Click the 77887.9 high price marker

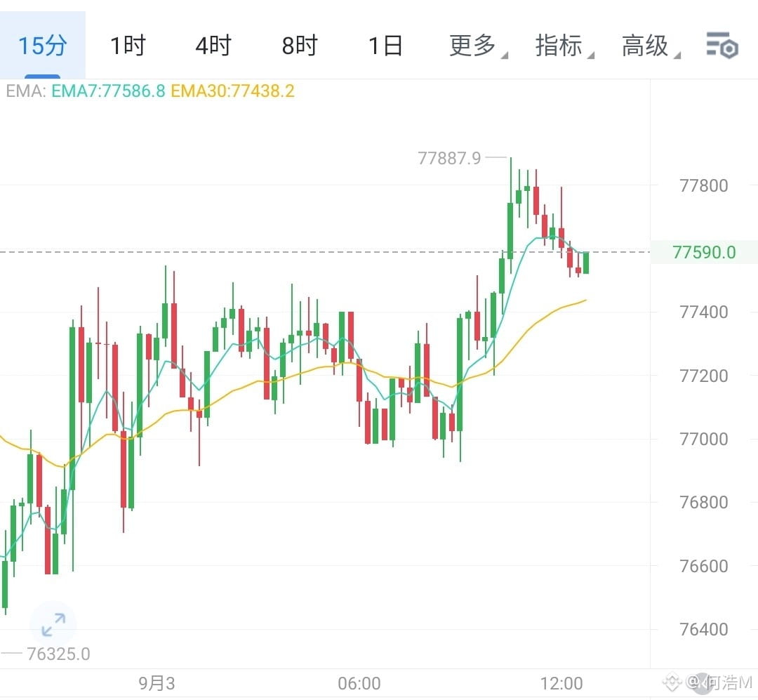tap(449, 158)
